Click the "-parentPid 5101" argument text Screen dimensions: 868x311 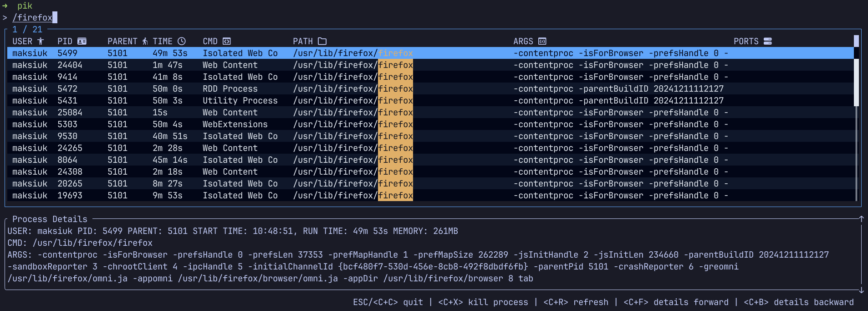pos(571,266)
